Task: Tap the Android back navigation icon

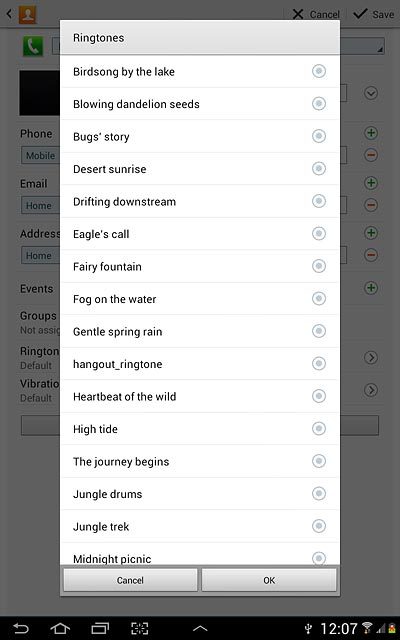Action: click(20, 628)
